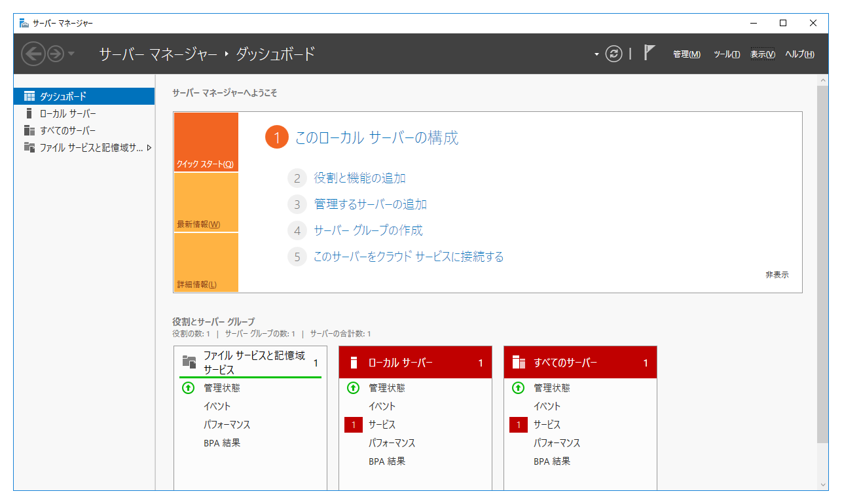Screen dimensions: 842x504
Task: Click サービス in ローカル サーバー tile
Action: coord(382,425)
